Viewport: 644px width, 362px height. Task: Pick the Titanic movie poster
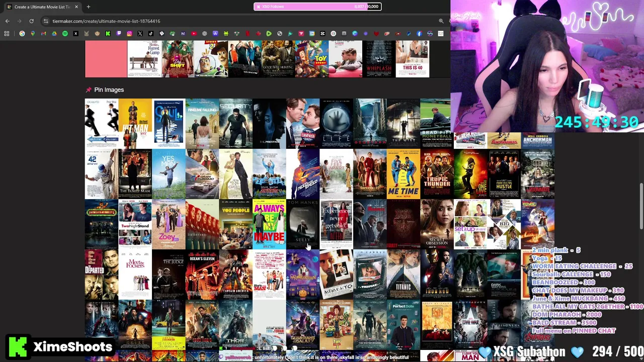tap(403, 275)
